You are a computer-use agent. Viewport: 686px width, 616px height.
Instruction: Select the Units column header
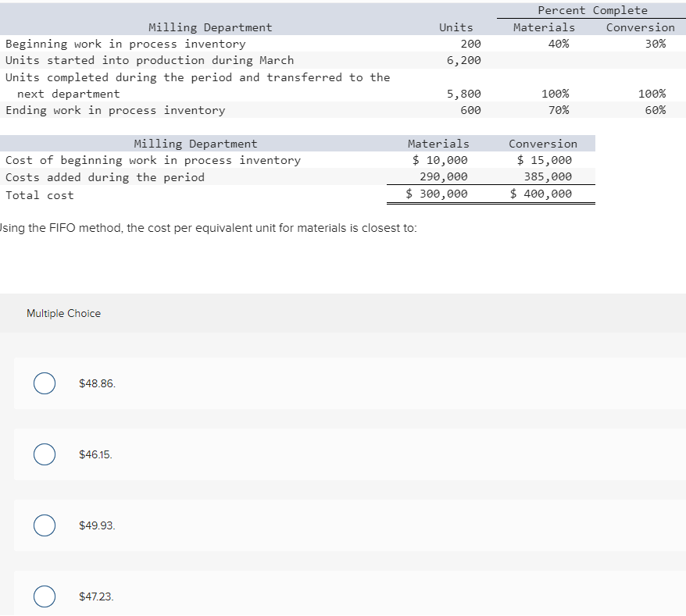click(456, 27)
